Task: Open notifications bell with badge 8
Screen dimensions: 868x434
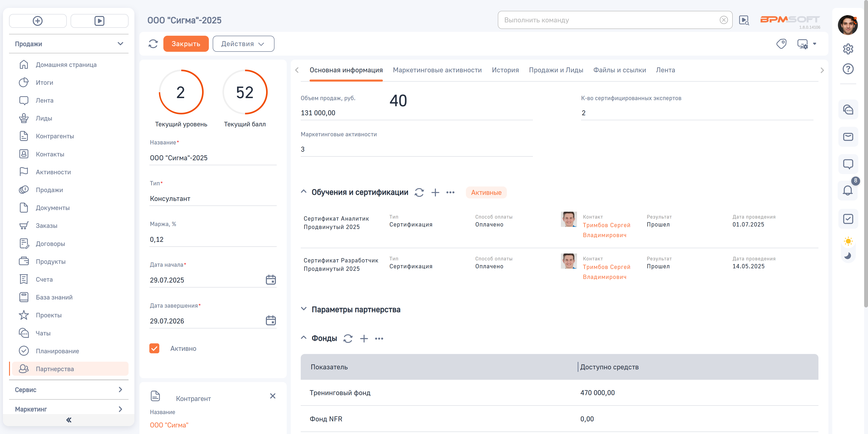Action: pyautogui.click(x=848, y=190)
